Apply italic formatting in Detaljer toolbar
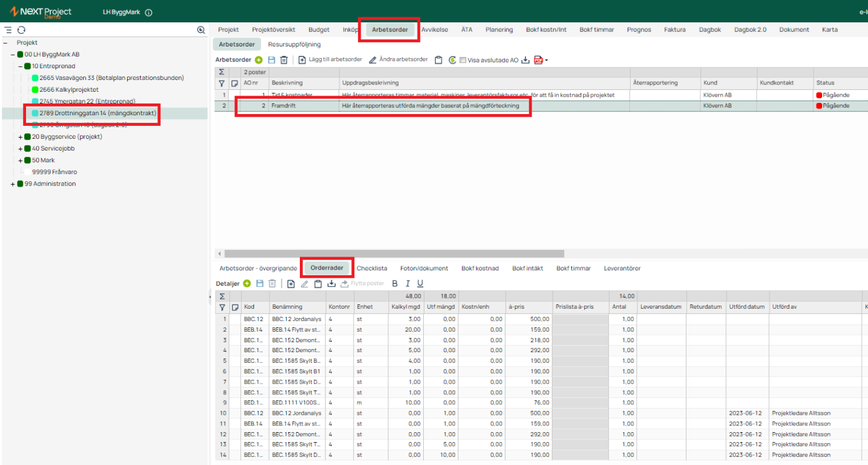 [x=408, y=283]
